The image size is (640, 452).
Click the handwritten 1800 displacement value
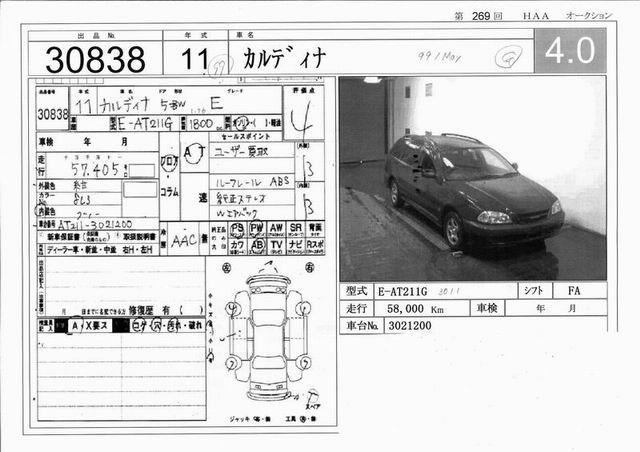coord(201,124)
